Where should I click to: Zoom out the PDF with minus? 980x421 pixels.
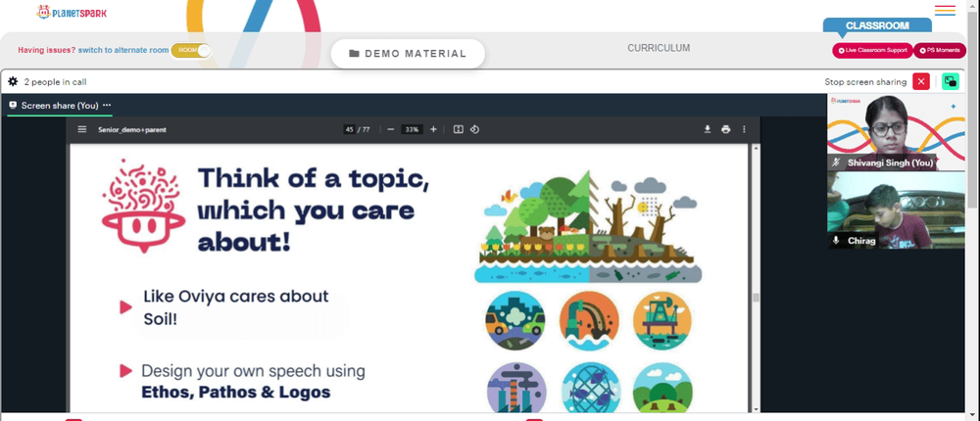391,129
